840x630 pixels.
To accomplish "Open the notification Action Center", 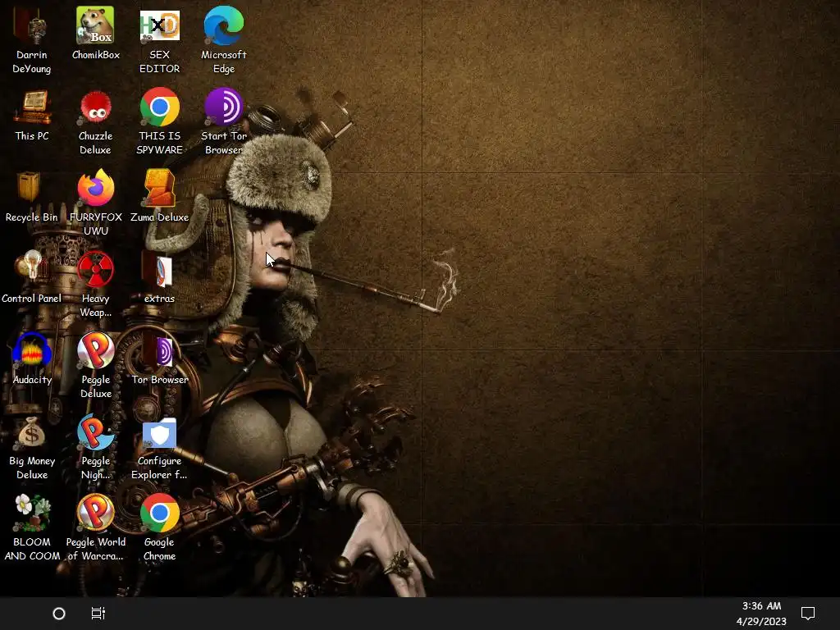I will [x=808, y=614].
